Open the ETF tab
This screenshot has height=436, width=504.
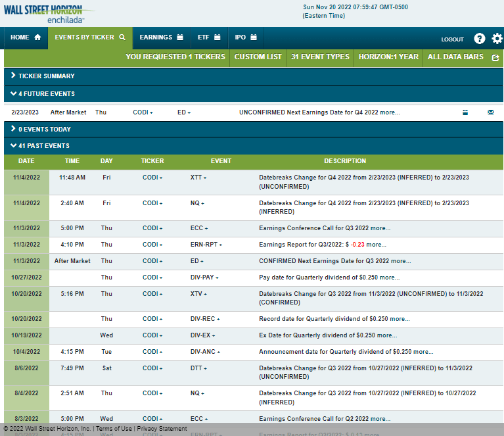coord(209,37)
